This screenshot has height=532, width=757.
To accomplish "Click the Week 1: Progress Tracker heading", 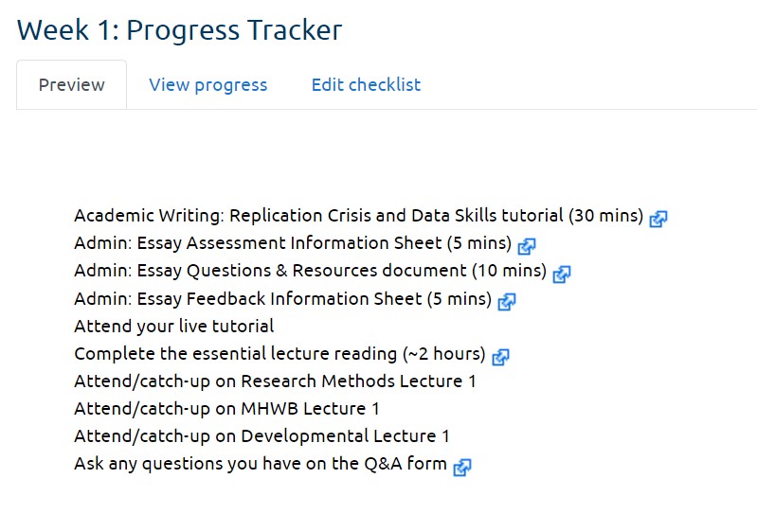I will click(180, 30).
